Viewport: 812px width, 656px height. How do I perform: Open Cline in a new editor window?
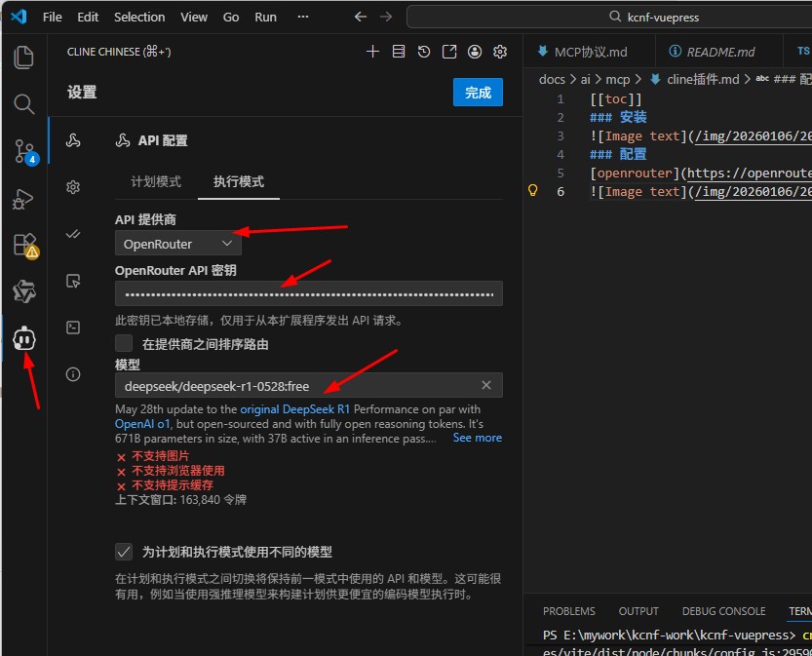pos(449,52)
